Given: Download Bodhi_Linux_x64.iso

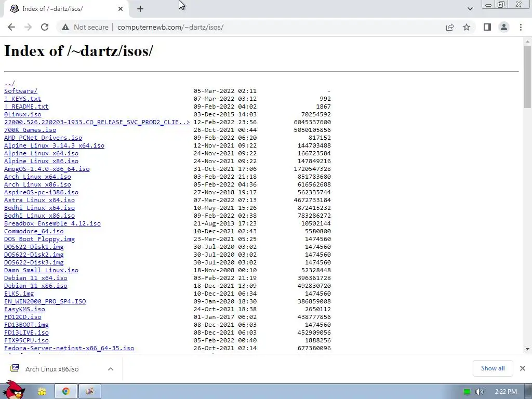Looking at the screenshot, I should (39, 208).
